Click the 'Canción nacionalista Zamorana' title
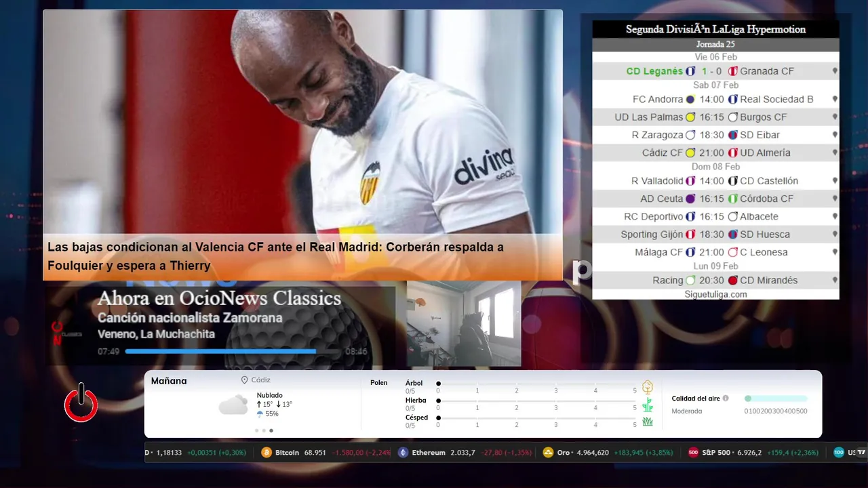 click(x=190, y=318)
